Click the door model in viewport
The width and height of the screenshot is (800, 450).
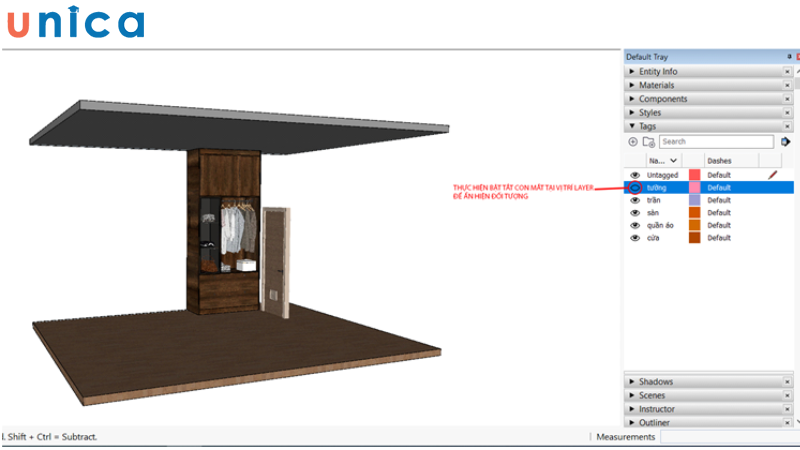(276, 262)
